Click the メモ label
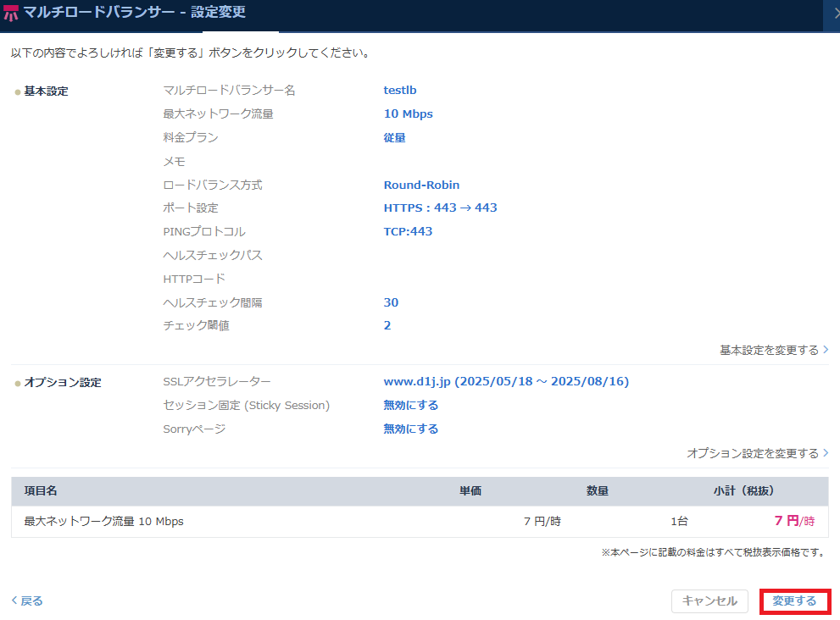The height and width of the screenshot is (620, 840). point(174,161)
